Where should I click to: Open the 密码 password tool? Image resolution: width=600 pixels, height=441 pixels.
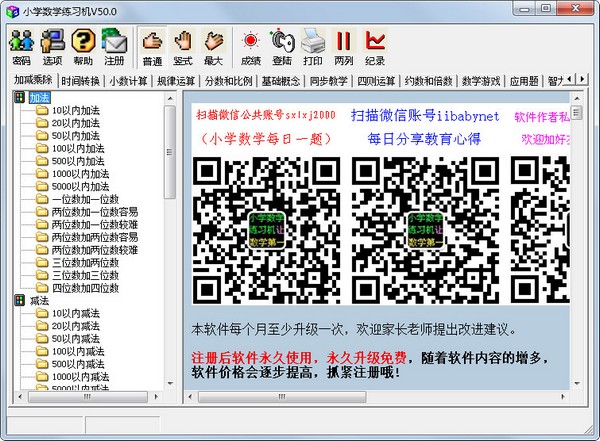coord(21,47)
